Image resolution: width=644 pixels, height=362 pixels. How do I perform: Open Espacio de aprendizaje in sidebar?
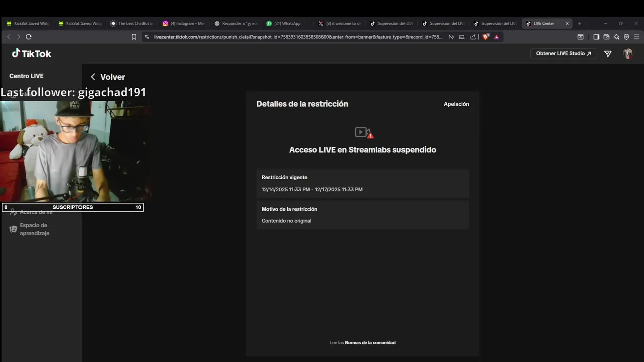pos(34,229)
